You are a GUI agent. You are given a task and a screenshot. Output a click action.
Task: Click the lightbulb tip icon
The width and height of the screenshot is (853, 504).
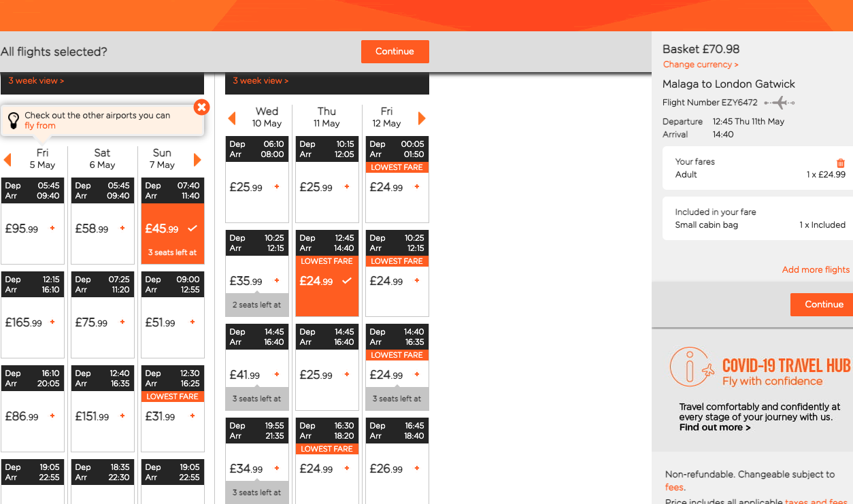(x=14, y=120)
